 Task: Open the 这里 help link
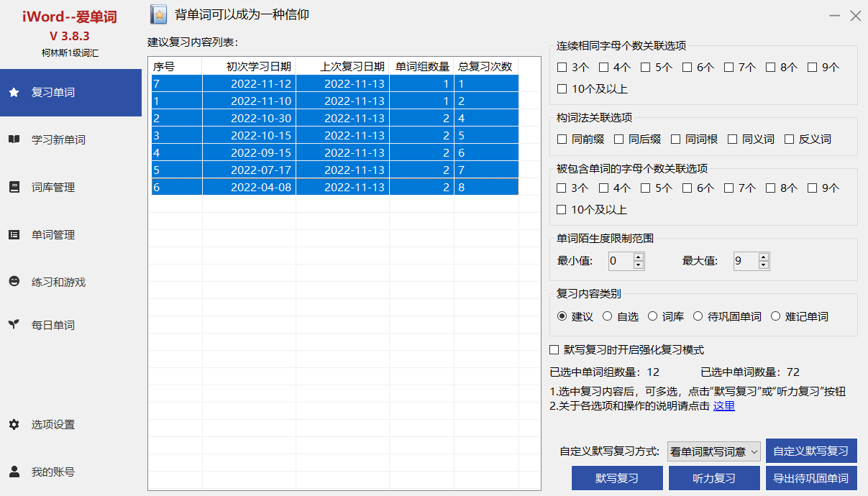click(723, 406)
